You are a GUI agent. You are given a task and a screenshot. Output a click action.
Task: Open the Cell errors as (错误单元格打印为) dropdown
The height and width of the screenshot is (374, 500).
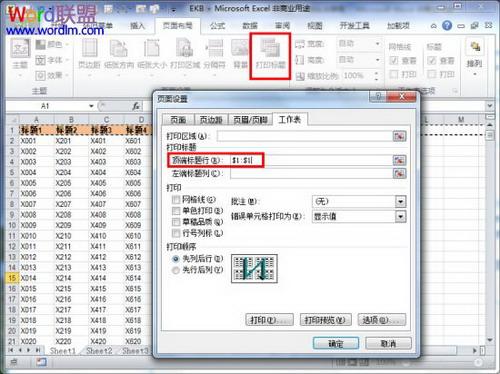[400, 217]
